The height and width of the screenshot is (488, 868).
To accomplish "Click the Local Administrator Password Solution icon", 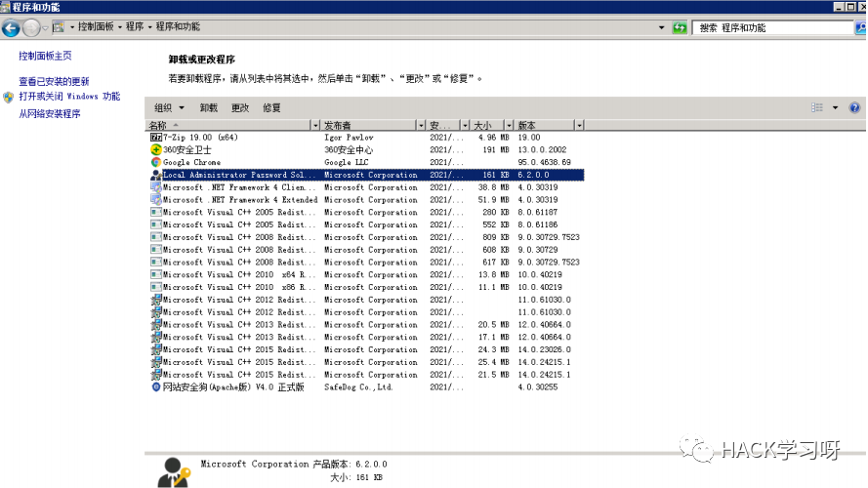I will pyautogui.click(x=155, y=175).
